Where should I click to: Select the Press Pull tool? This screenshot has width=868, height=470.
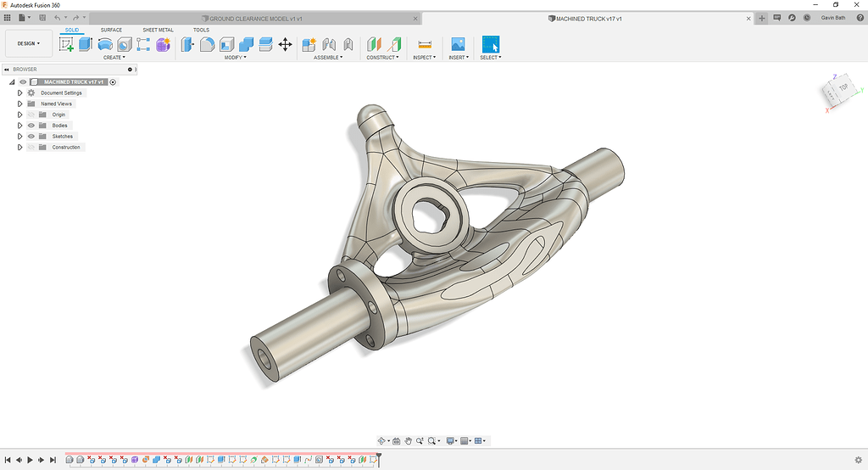187,44
